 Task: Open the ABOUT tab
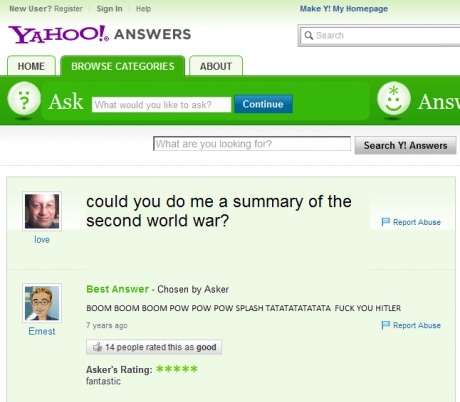216,66
